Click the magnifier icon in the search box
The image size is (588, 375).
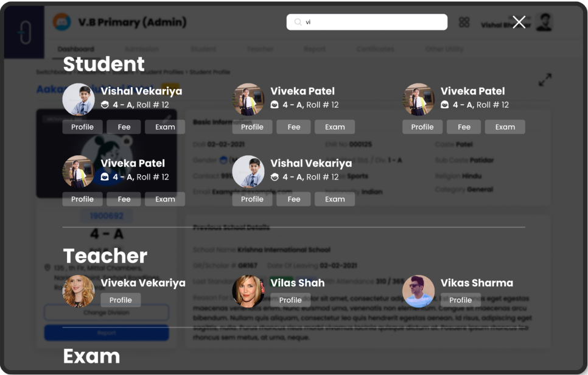pos(298,23)
